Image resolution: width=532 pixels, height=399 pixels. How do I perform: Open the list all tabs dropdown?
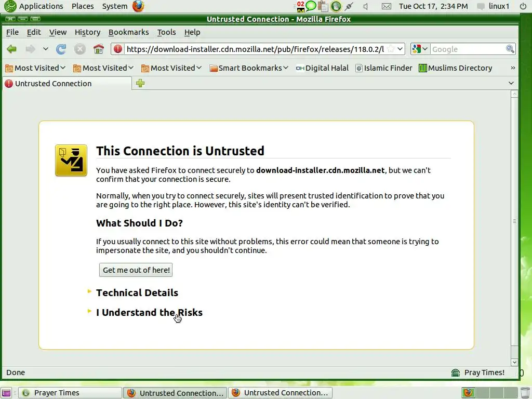[x=511, y=83]
